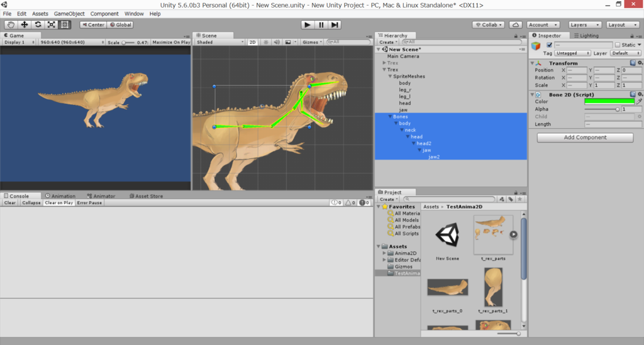Open the Component menu
The height and width of the screenshot is (345, 644).
point(104,14)
